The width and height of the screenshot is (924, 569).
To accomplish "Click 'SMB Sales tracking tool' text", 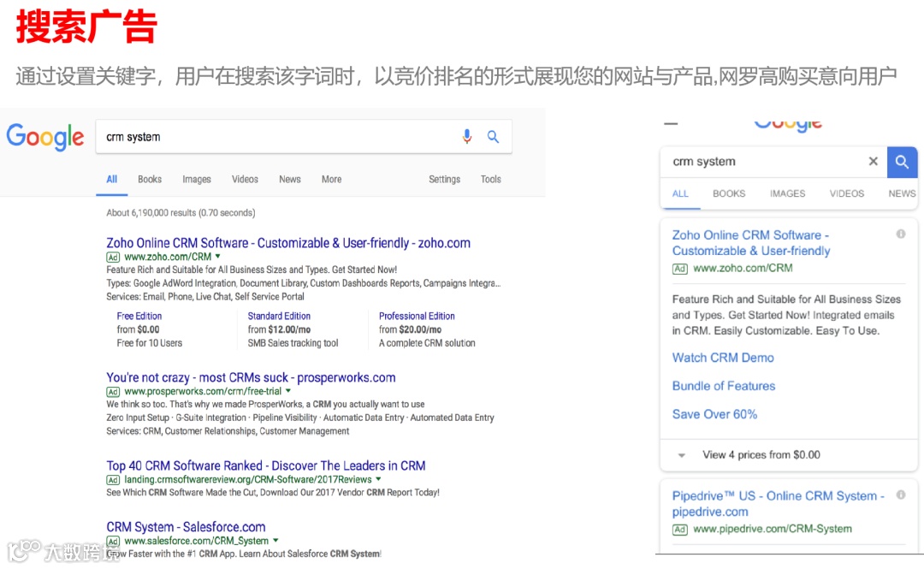I will tap(293, 343).
